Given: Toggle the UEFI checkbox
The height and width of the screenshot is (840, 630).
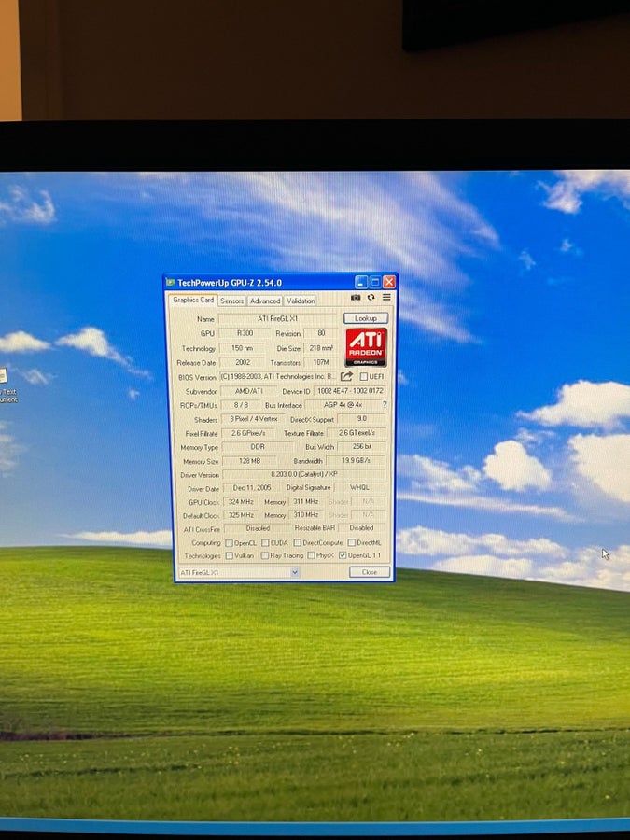Looking at the screenshot, I should (364, 377).
